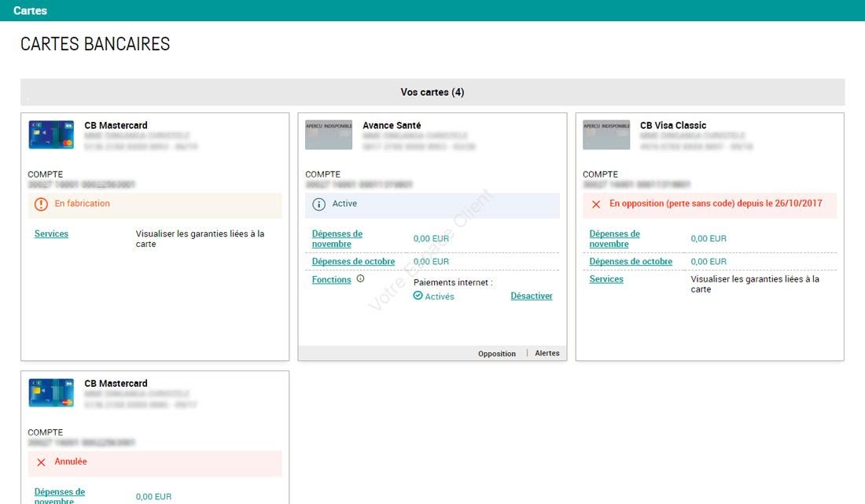Click the COMPTE label on Avance Santé card

click(x=322, y=175)
